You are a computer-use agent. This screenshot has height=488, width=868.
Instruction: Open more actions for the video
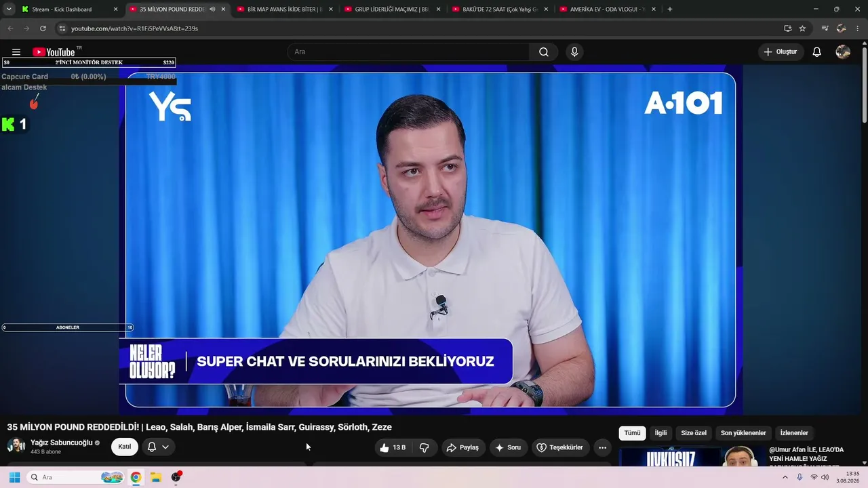[602, 447]
